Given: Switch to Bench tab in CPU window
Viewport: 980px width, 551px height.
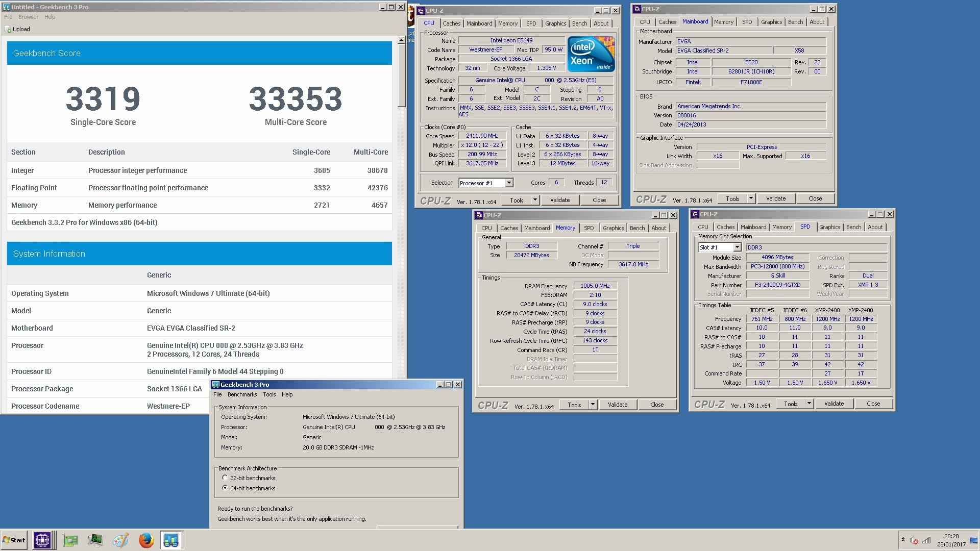Looking at the screenshot, I should 579,23.
